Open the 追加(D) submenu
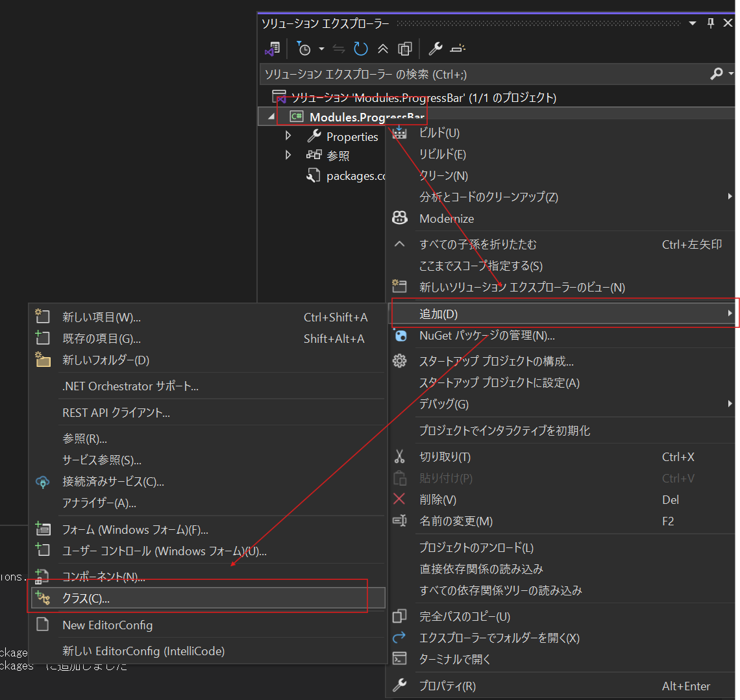Viewport: 740px width, 700px height. pos(561,314)
